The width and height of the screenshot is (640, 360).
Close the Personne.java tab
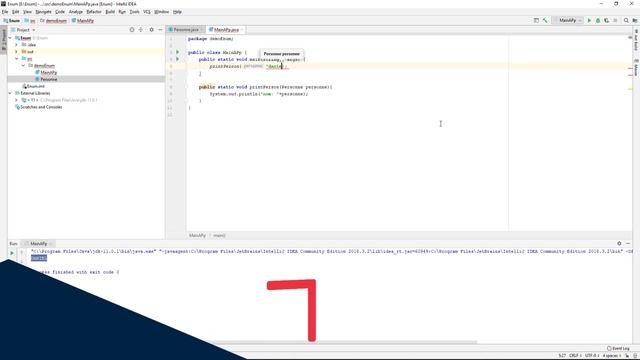pos(202,30)
